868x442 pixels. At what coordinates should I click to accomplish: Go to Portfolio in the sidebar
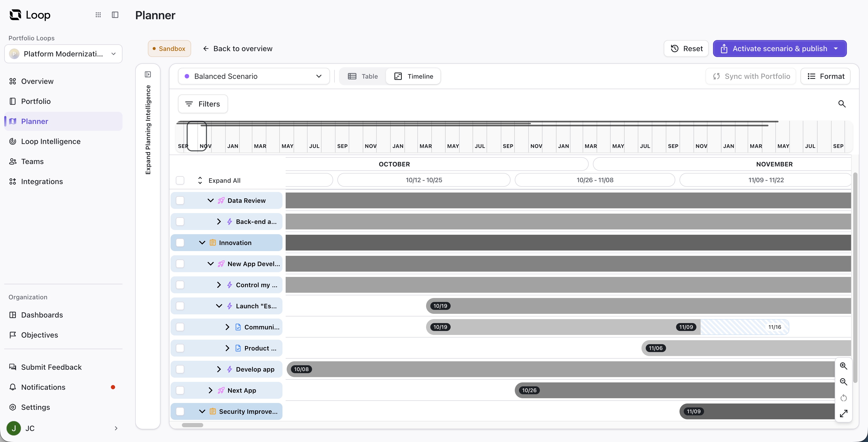(63, 101)
